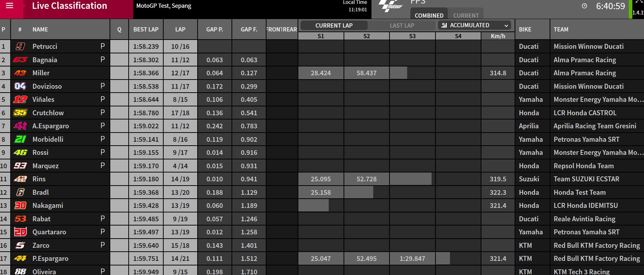Click the pit indicator P beside Rossi
The width and height of the screenshot is (644, 275).
pyautogui.click(x=103, y=152)
